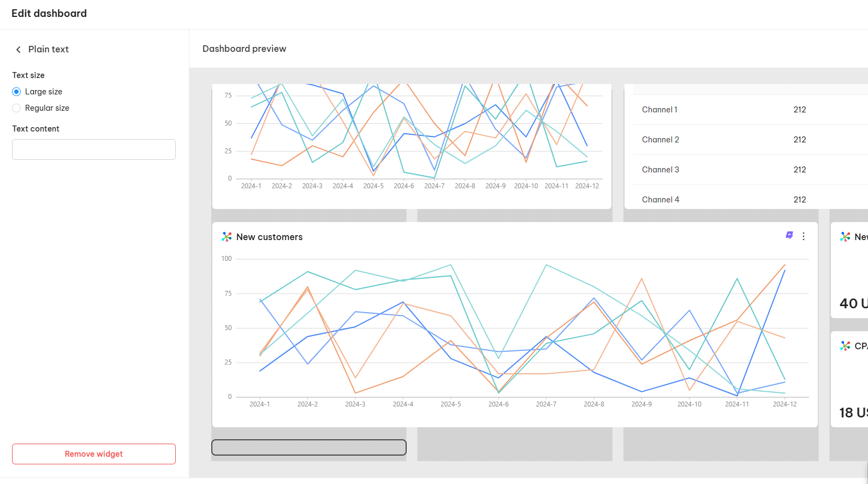Open the three-dot menu on New customers
The width and height of the screenshot is (868, 484).
point(804,236)
